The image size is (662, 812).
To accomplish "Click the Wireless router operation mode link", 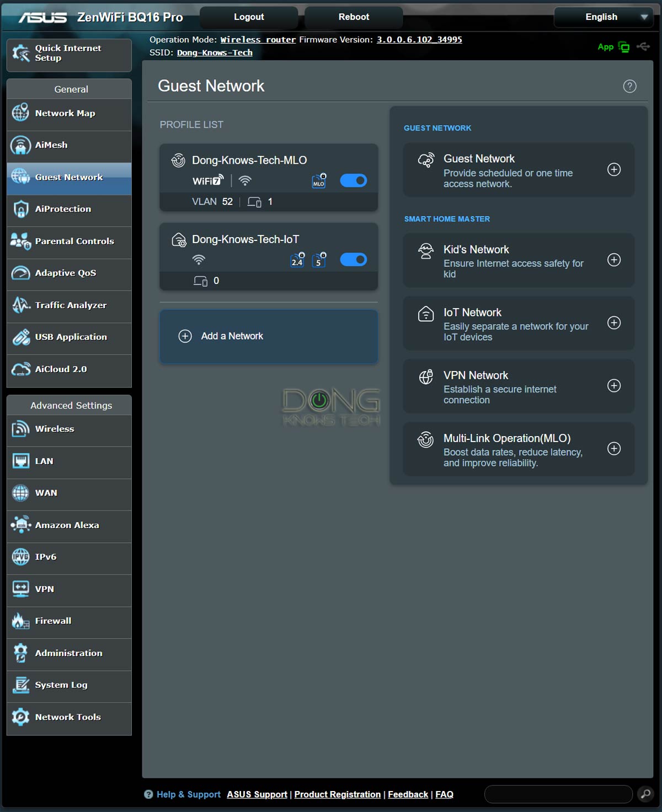I will tap(258, 40).
